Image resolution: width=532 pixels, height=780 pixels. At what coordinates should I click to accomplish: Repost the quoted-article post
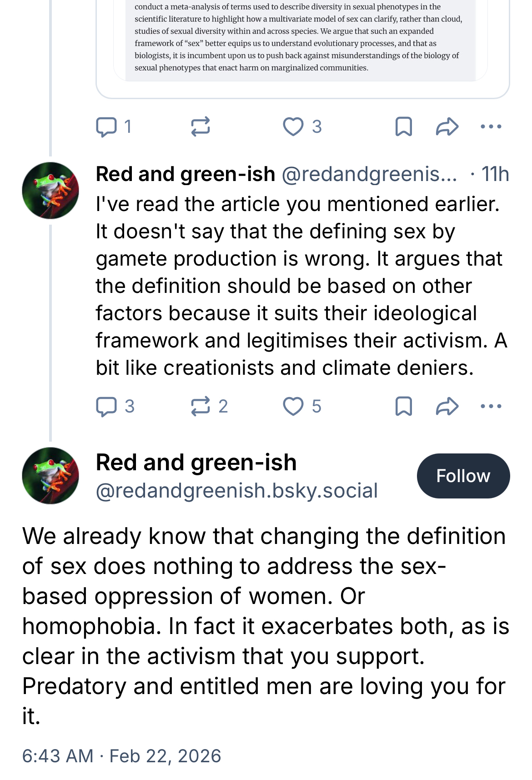(200, 127)
